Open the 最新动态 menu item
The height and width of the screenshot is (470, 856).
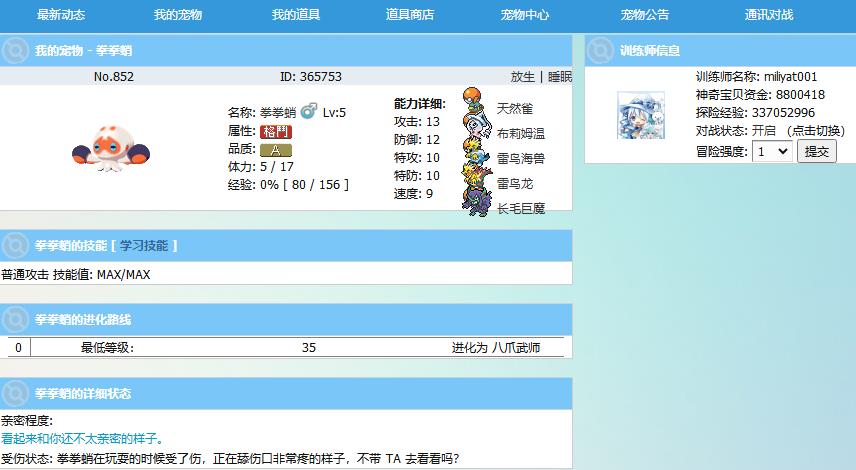point(61,15)
